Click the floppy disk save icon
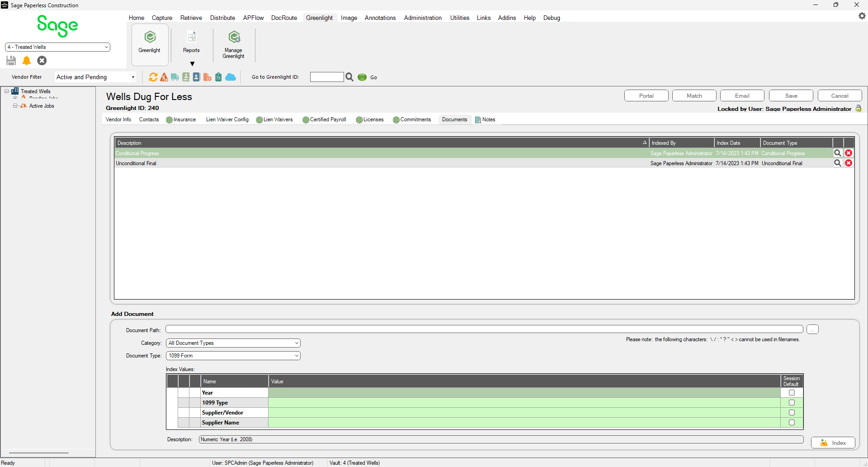The height and width of the screenshot is (467, 868). point(11,61)
